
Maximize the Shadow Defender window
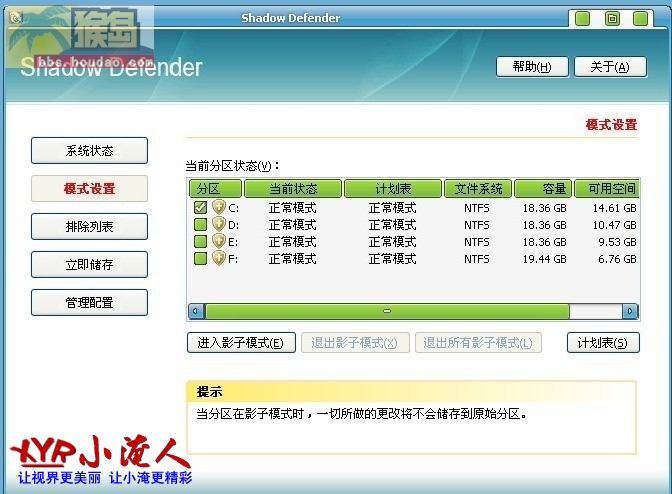click(x=612, y=19)
